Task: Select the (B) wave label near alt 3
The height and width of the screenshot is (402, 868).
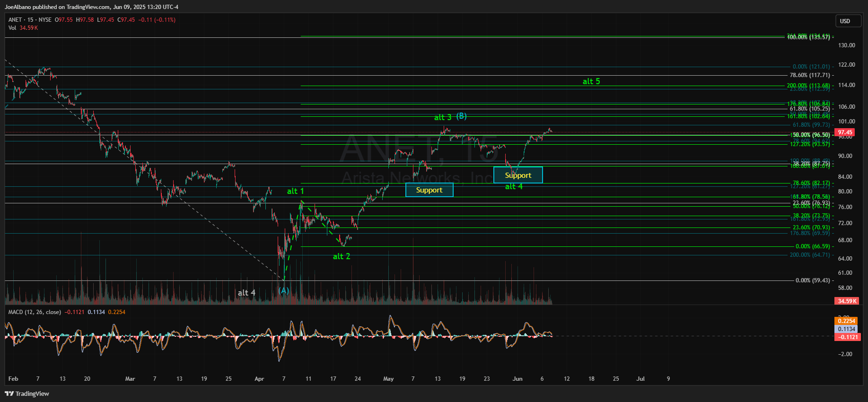Action: click(x=461, y=116)
